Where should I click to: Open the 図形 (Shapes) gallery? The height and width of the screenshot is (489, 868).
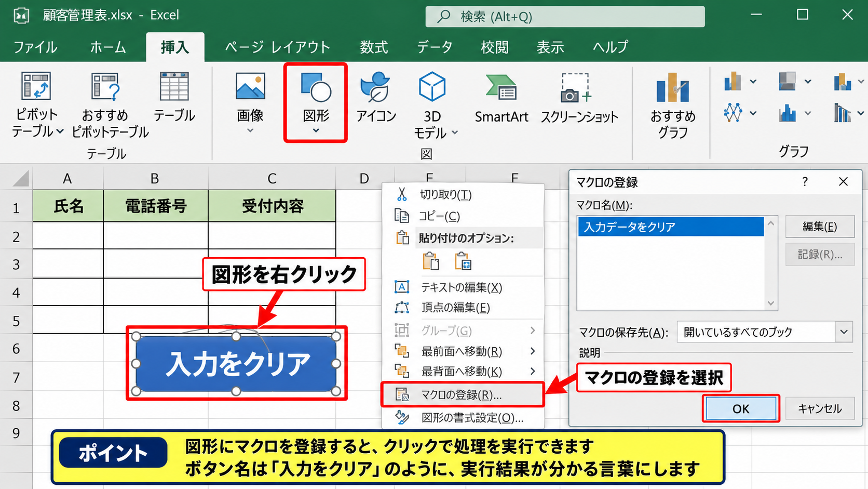pos(316,103)
